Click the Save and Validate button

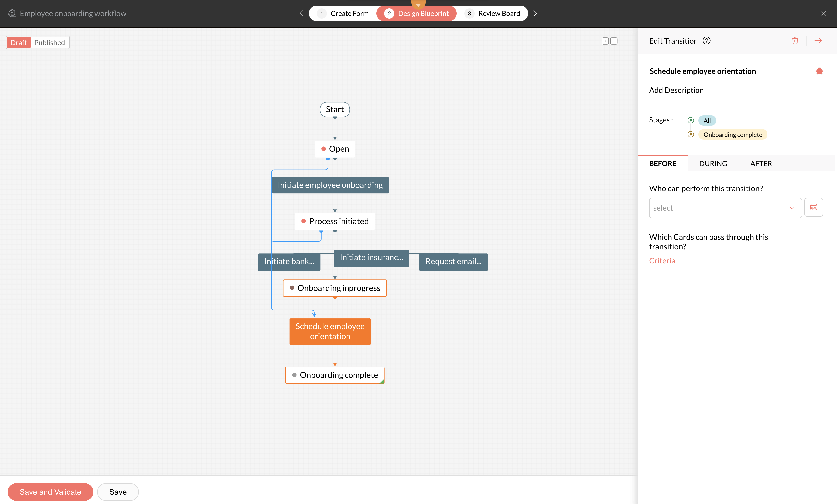50,492
